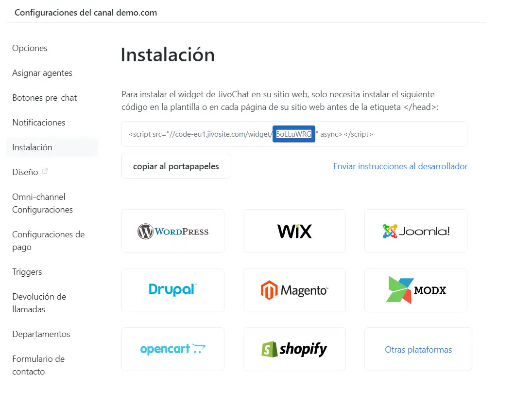532x393 pixels.
Task: Click the copiar al portapapeles button
Action: pos(176,166)
